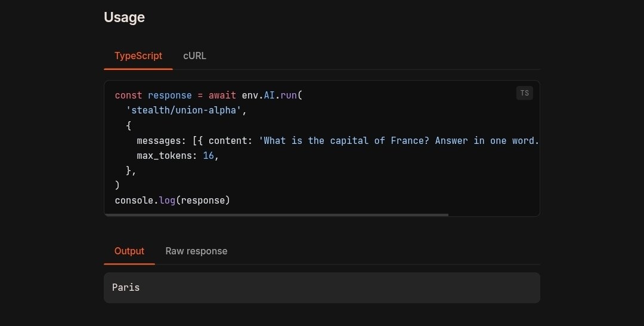
Task: Click the env.AI.run function call
Action: [x=269, y=96]
